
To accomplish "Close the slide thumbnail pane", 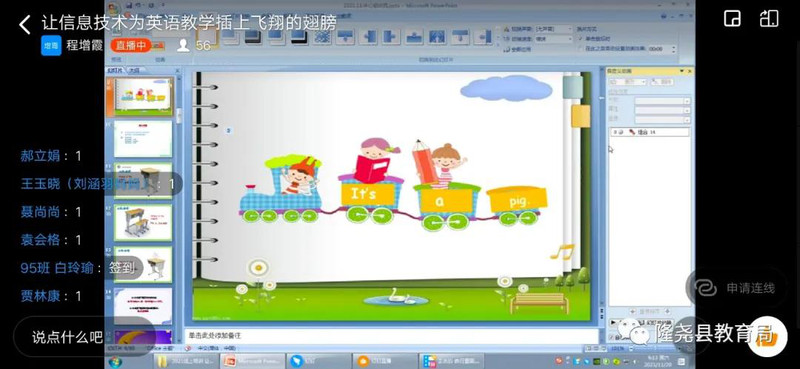I will coord(177,70).
